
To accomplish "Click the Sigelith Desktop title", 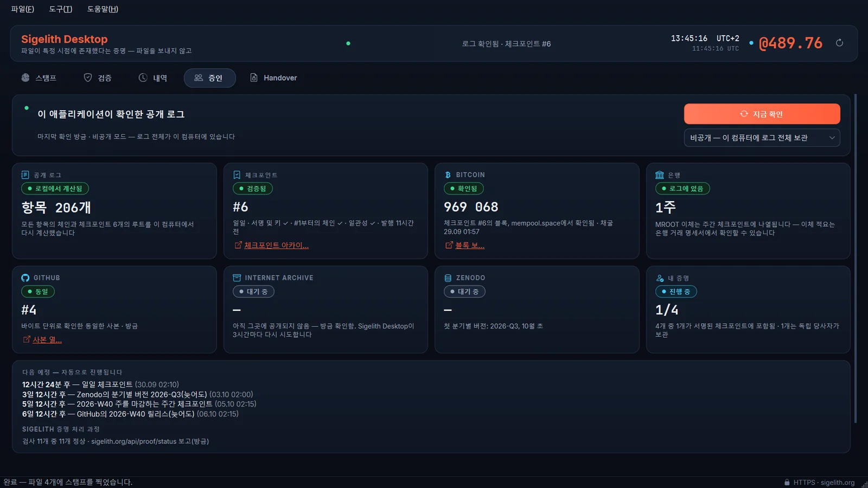I will point(65,39).
